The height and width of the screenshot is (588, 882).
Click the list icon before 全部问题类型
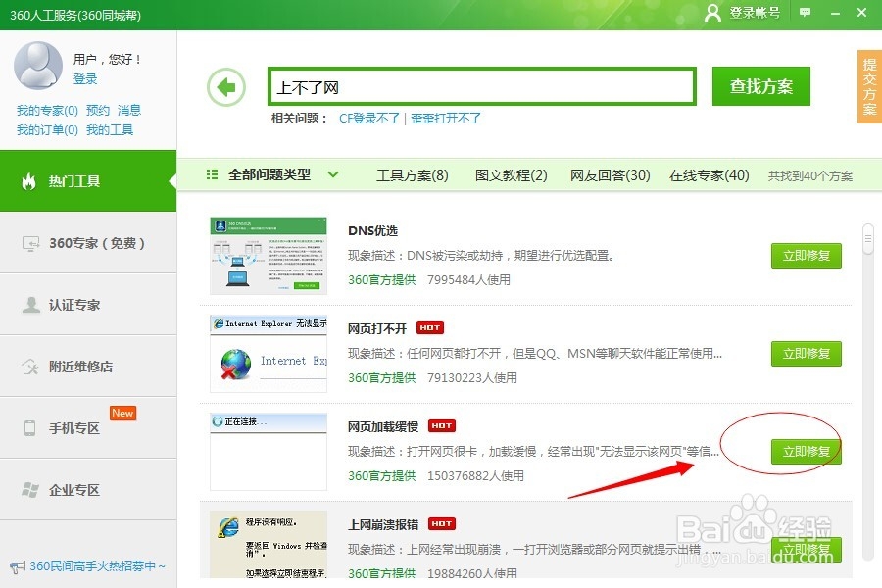tap(212, 174)
